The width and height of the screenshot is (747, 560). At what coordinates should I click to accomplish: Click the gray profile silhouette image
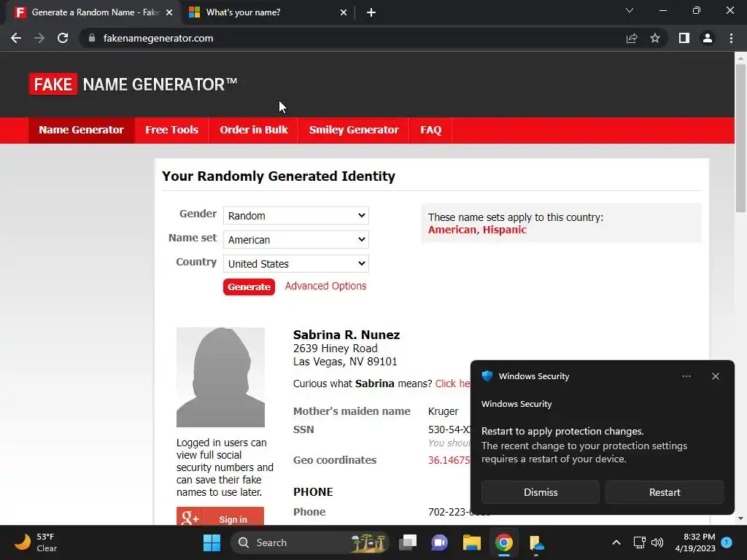click(220, 377)
